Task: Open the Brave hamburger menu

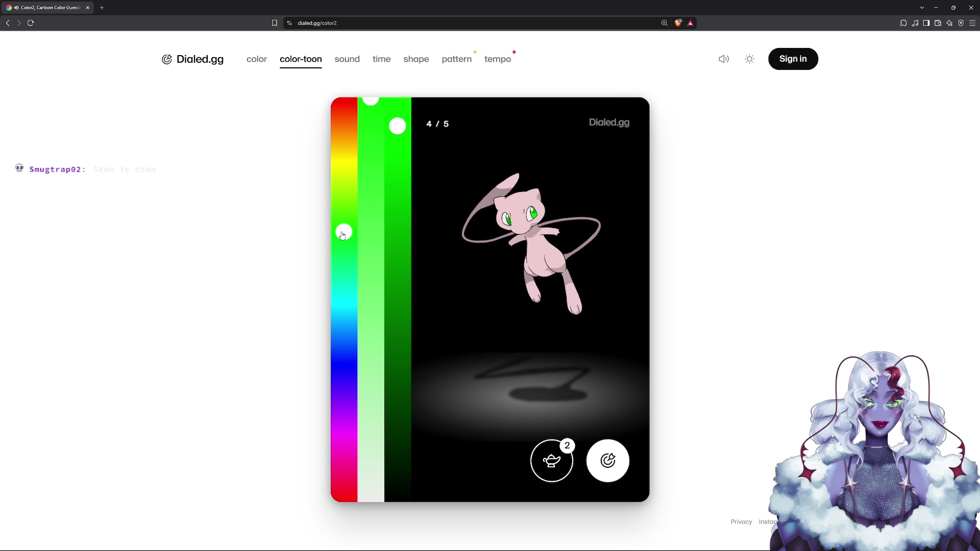Action: (972, 23)
